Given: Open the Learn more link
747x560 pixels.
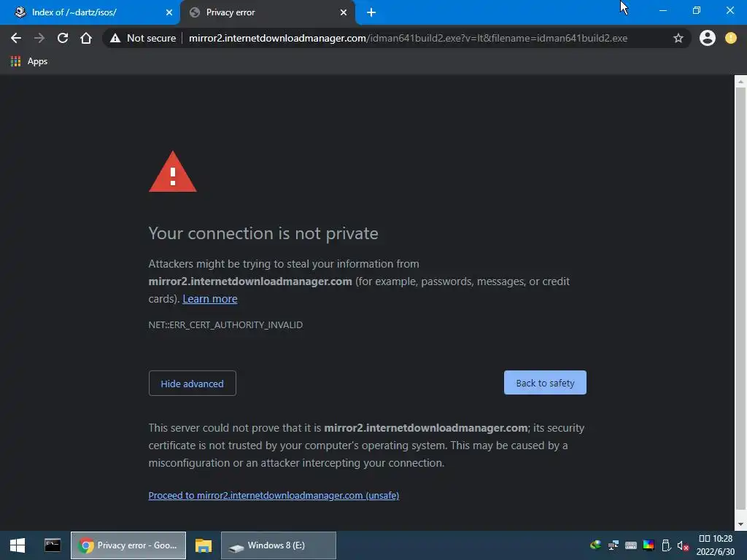Looking at the screenshot, I should pyautogui.click(x=210, y=299).
